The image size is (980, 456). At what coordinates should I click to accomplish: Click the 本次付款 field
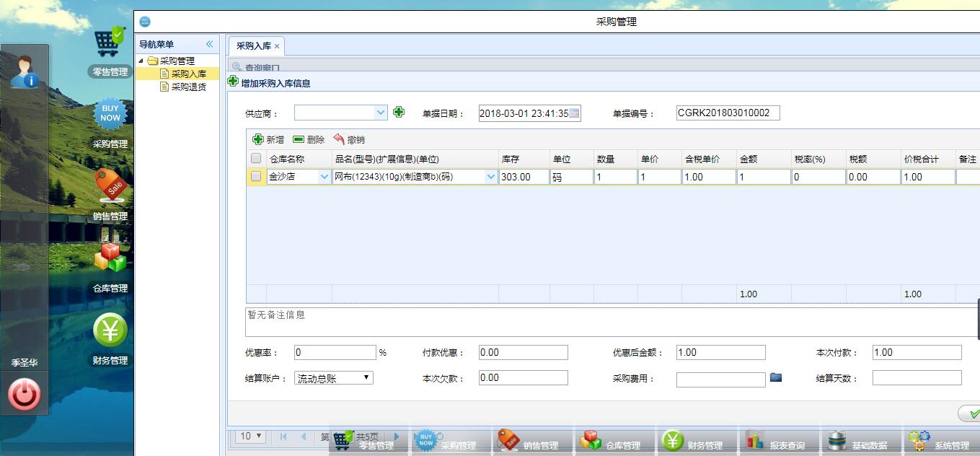coord(917,352)
